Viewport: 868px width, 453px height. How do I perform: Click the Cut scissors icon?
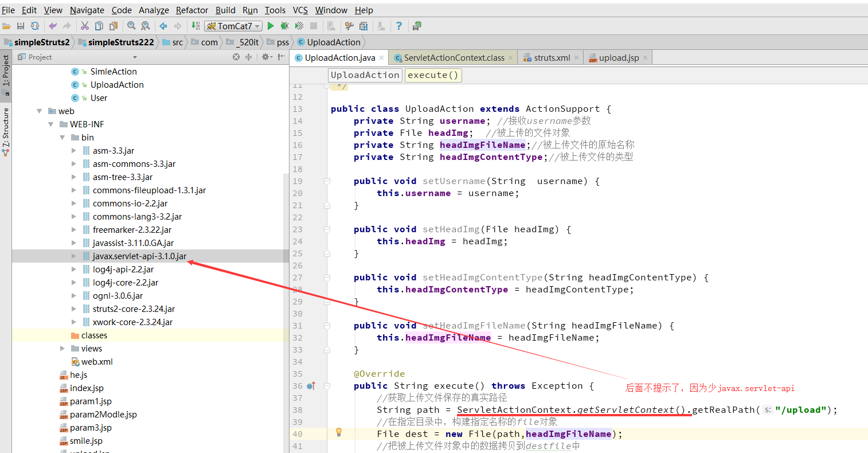[85, 26]
